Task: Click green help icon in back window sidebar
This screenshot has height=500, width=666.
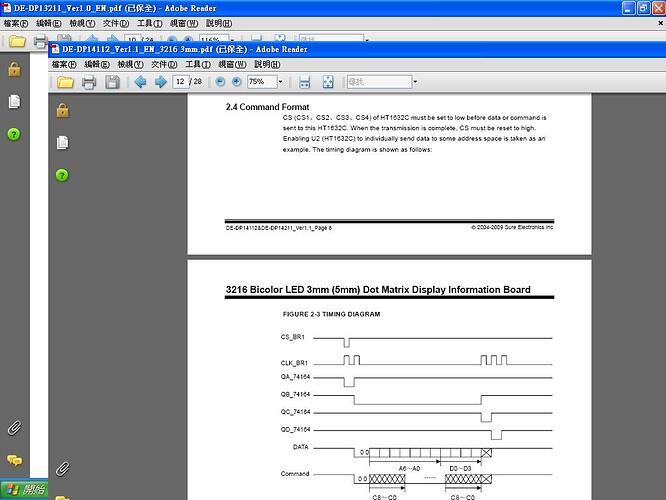Action: coord(14,134)
